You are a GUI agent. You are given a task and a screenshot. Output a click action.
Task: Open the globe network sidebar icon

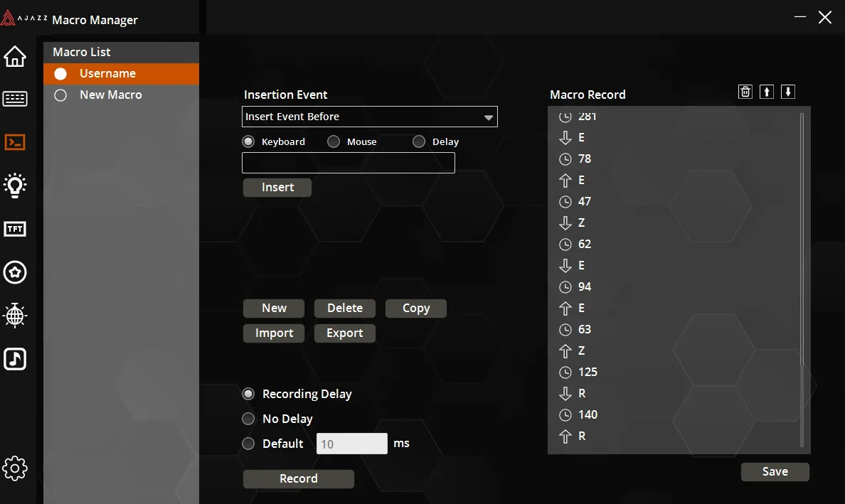pos(15,316)
